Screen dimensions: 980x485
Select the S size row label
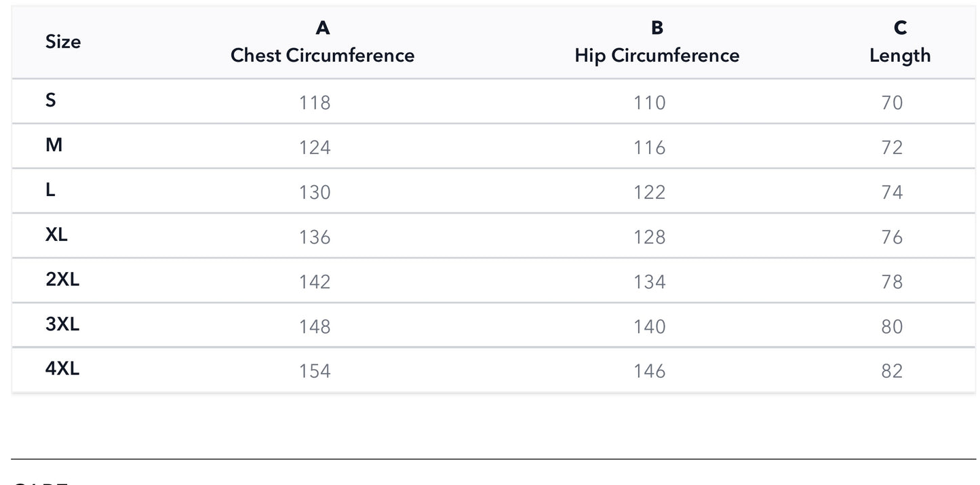click(51, 100)
